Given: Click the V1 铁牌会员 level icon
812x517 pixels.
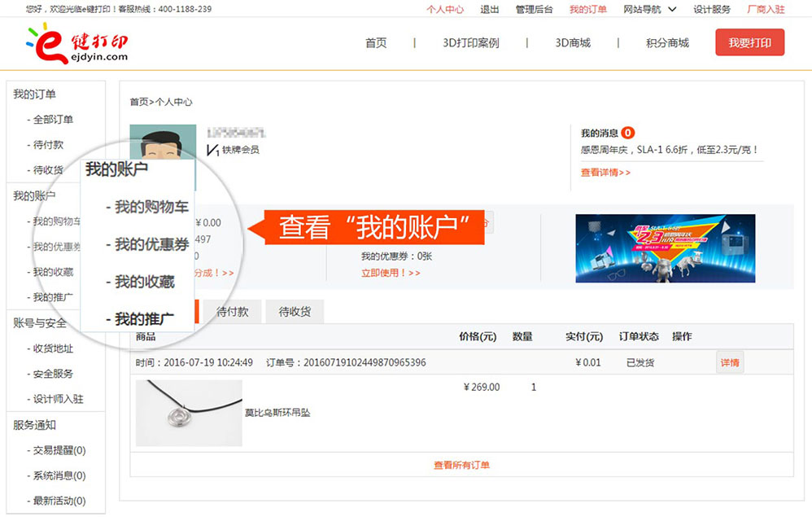Looking at the screenshot, I should pyautogui.click(x=213, y=150).
